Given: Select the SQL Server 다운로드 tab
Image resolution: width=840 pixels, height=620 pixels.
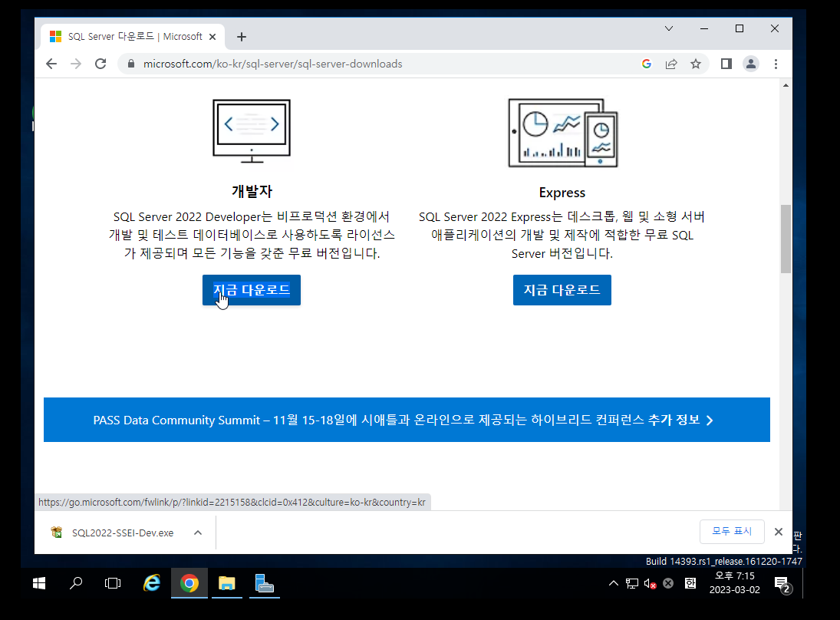Looking at the screenshot, I should click(133, 36).
